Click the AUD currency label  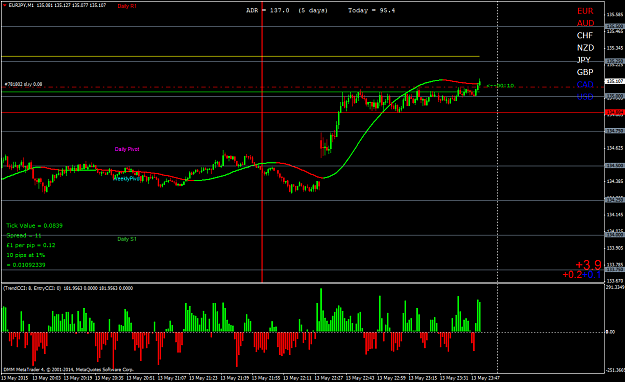[x=585, y=23]
